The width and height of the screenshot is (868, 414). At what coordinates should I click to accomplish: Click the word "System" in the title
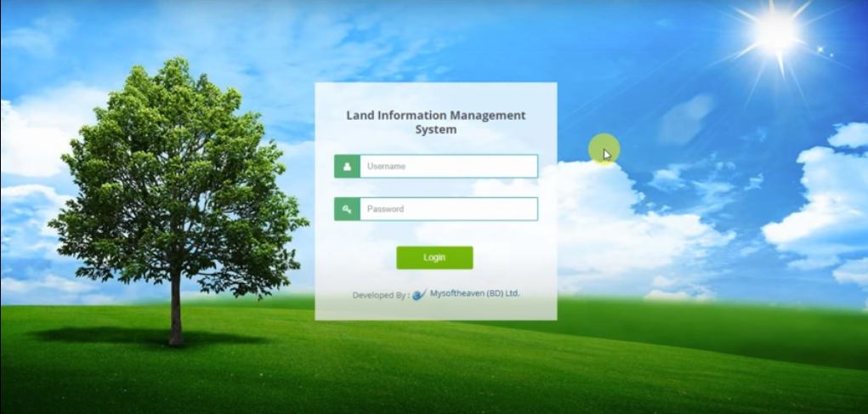click(x=435, y=130)
